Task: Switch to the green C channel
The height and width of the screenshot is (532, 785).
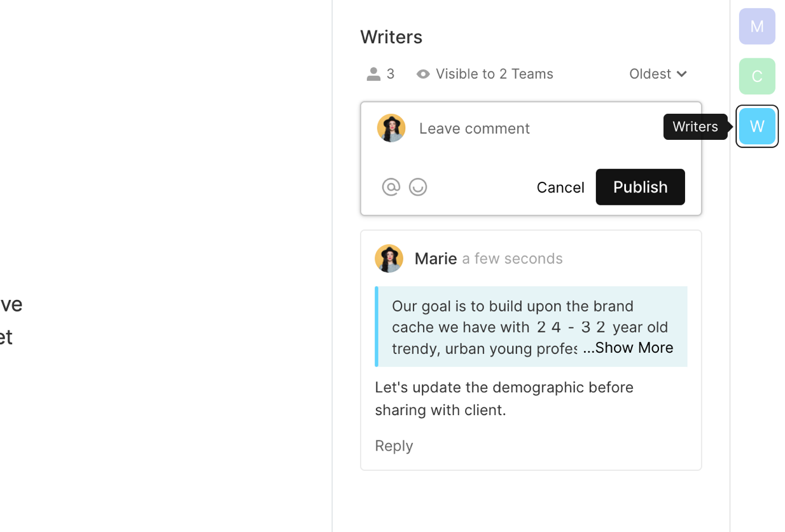Action: (756, 76)
